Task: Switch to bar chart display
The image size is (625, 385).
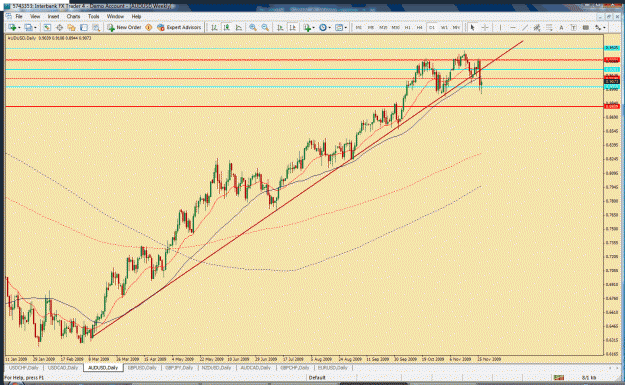Action: (x=214, y=28)
